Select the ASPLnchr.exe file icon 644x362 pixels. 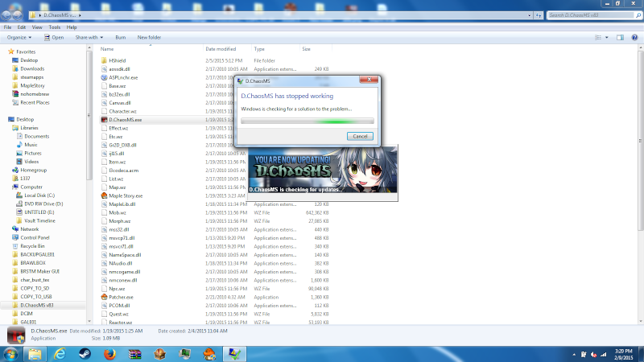[x=104, y=77]
